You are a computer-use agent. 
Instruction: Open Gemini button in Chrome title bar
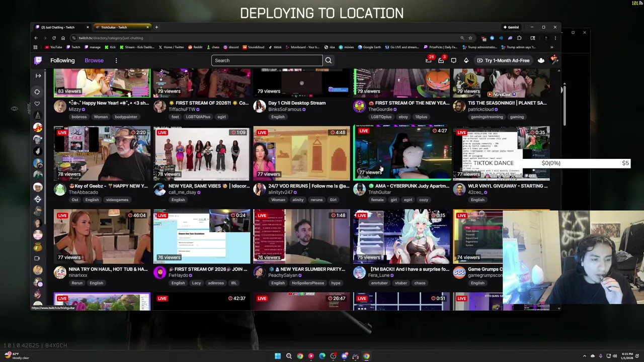pos(511,27)
